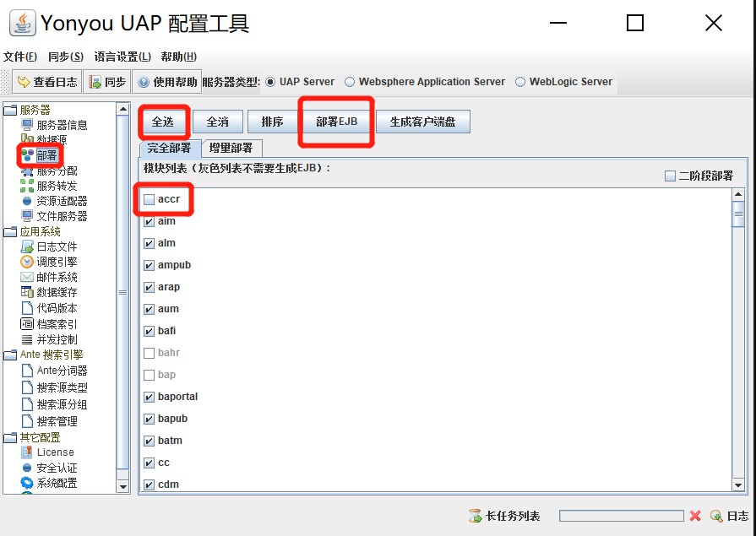Select the 服务器信息 tree icon
The height and width of the screenshot is (536, 756).
(27, 125)
